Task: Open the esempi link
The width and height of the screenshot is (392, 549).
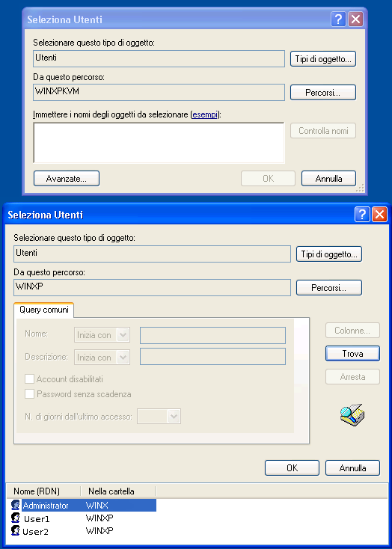Action: pos(205,114)
